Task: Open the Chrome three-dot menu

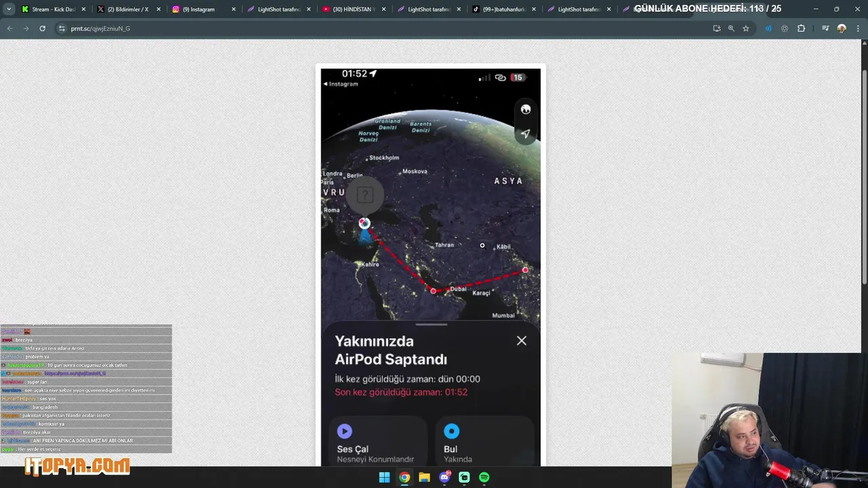Action: tap(859, 28)
